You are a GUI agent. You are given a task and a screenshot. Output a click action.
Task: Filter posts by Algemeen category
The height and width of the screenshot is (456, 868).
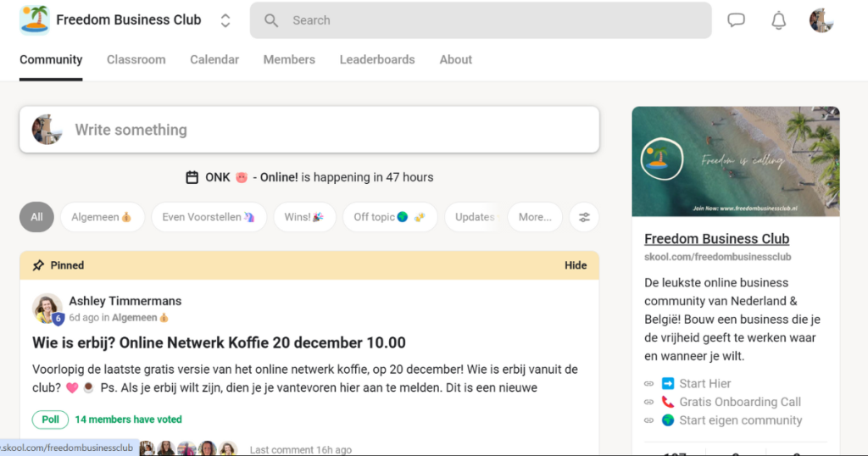[x=102, y=217]
